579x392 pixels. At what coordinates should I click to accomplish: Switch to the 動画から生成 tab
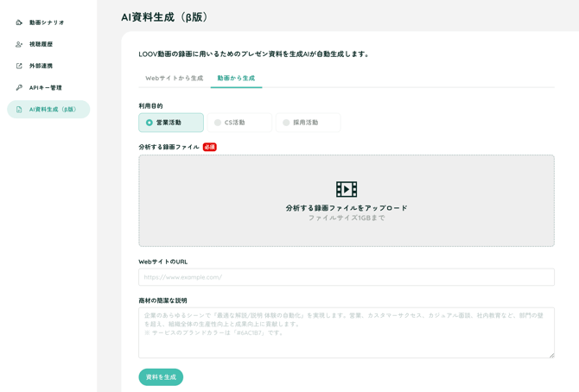236,79
